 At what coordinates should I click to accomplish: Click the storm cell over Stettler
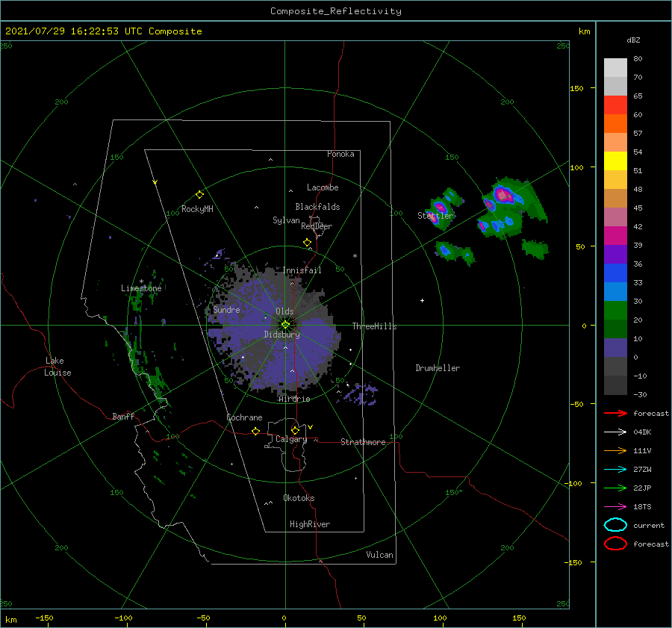tap(440, 209)
